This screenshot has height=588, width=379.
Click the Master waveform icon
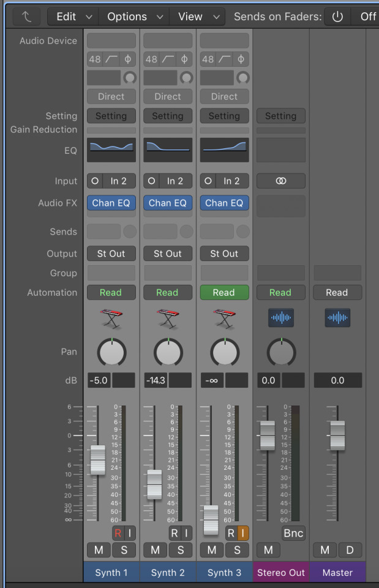click(x=337, y=318)
